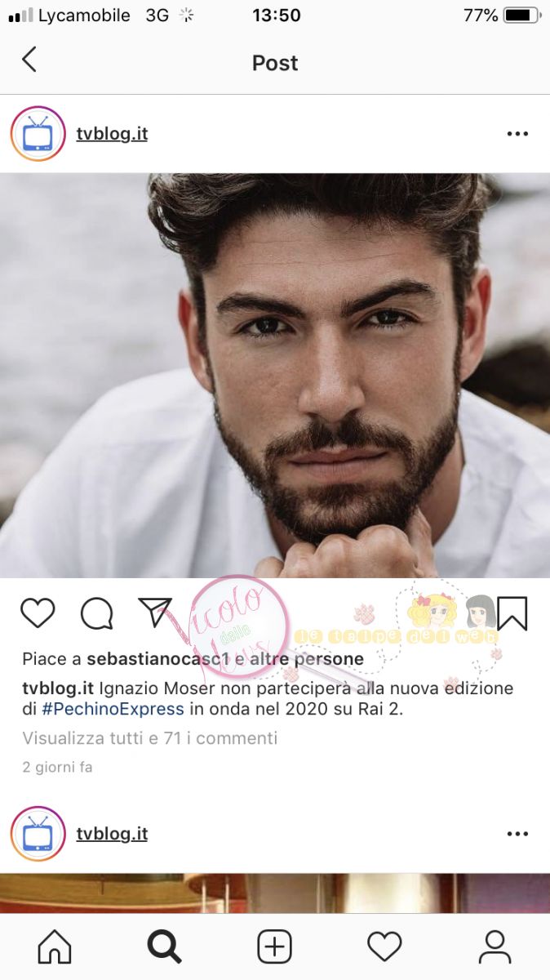Open the Search tab magnifier icon

(x=164, y=947)
